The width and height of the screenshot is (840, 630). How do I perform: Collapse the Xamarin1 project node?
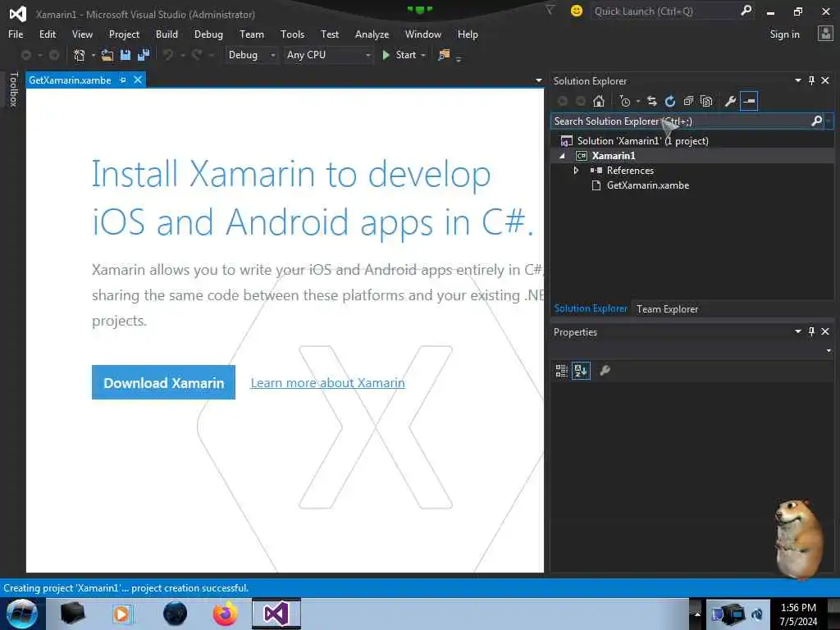[562, 156]
